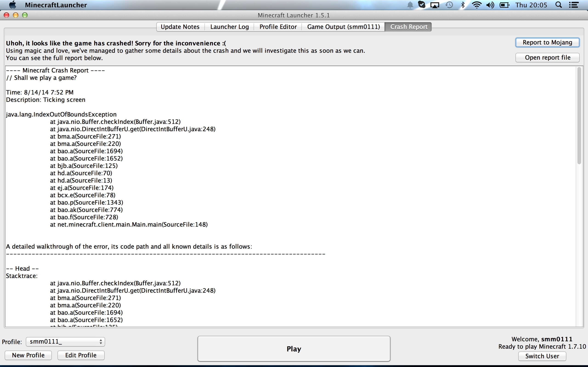
Task: Click the Time Machine icon
Action: [x=449, y=5]
